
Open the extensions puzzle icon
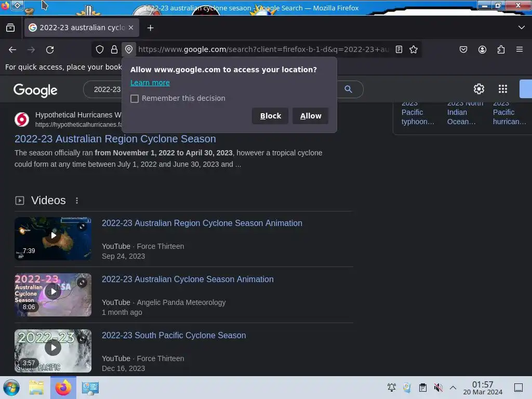point(501,49)
